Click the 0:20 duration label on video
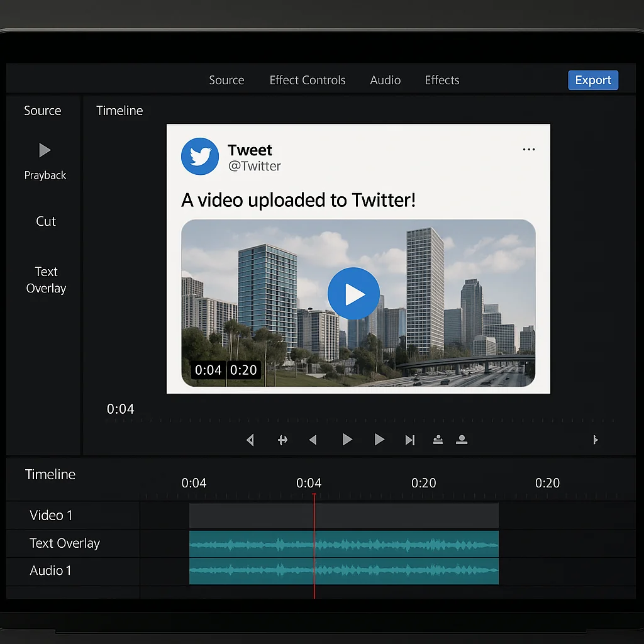Screen dimensions: 644x644 [x=243, y=370]
